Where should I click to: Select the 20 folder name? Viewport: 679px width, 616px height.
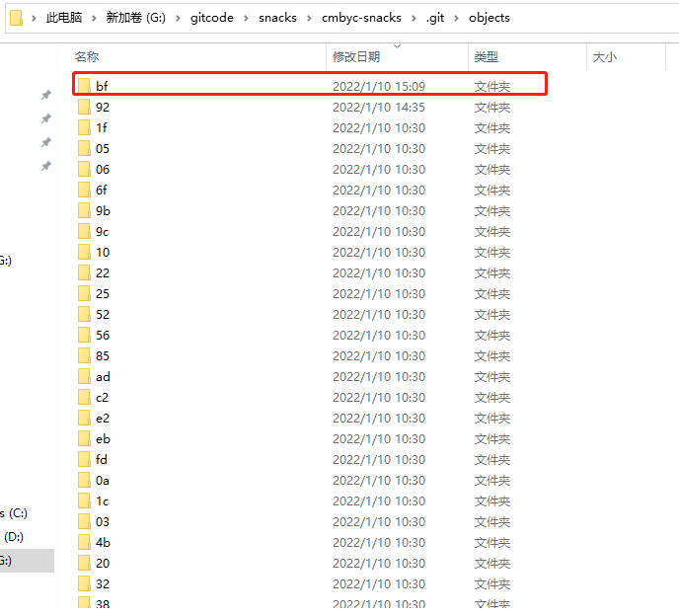[103, 563]
